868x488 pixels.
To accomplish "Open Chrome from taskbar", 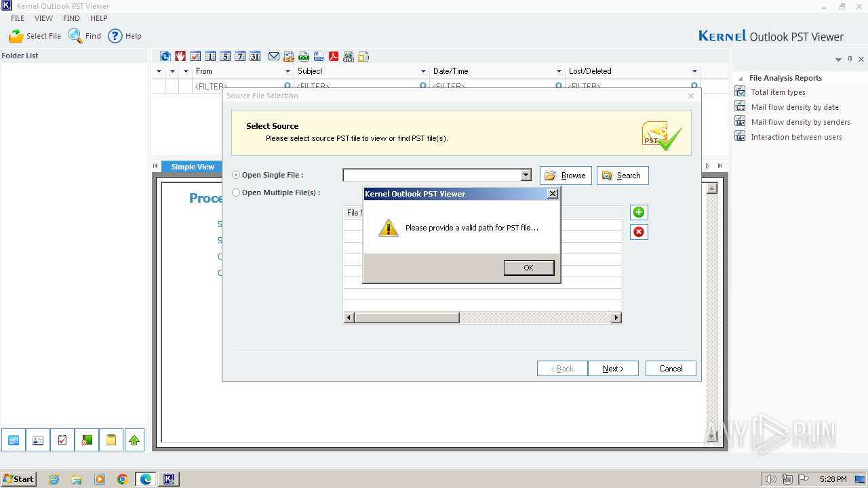I will pyautogui.click(x=122, y=479).
